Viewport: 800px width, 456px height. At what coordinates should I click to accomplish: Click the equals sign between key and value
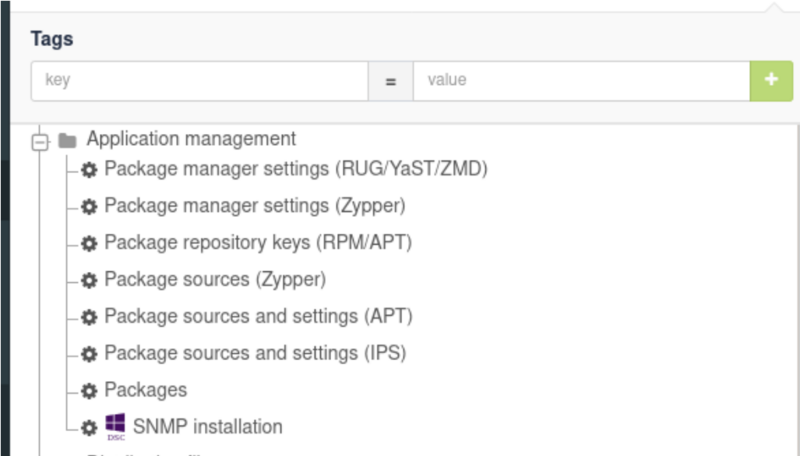point(391,81)
